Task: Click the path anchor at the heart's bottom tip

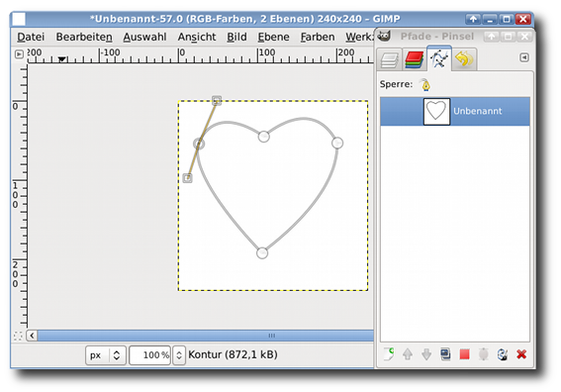Action: click(x=262, y=253)
